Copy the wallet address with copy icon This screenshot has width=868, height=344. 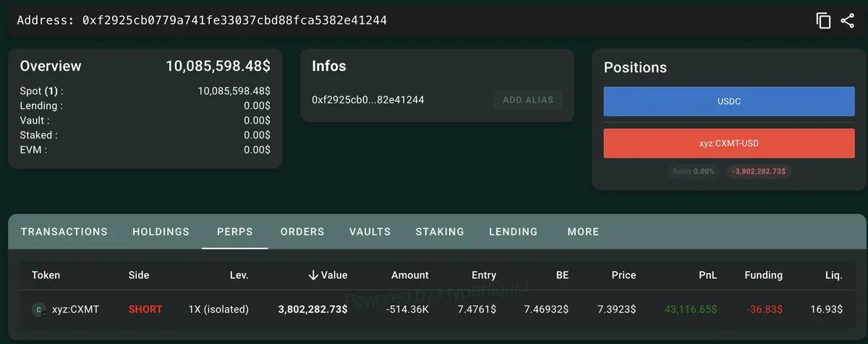[x=823, y=20]
